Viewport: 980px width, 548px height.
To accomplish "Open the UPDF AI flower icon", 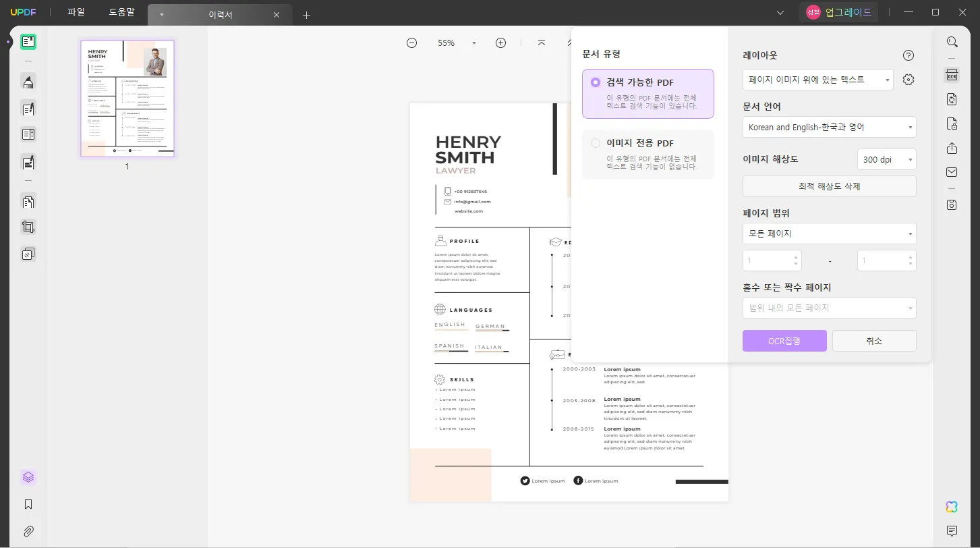I will 952,507.
